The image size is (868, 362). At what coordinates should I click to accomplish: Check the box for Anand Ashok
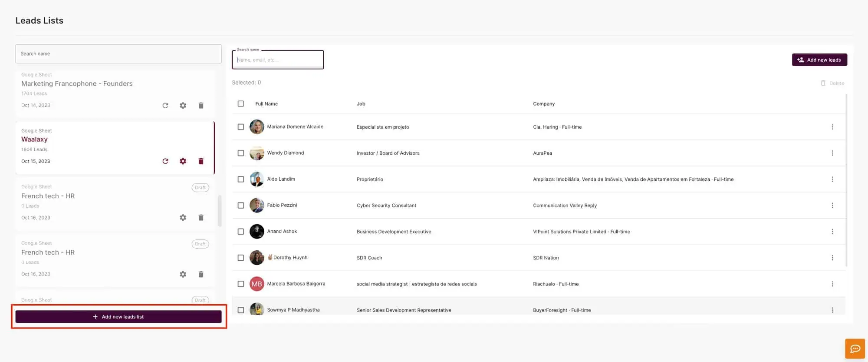241,232
